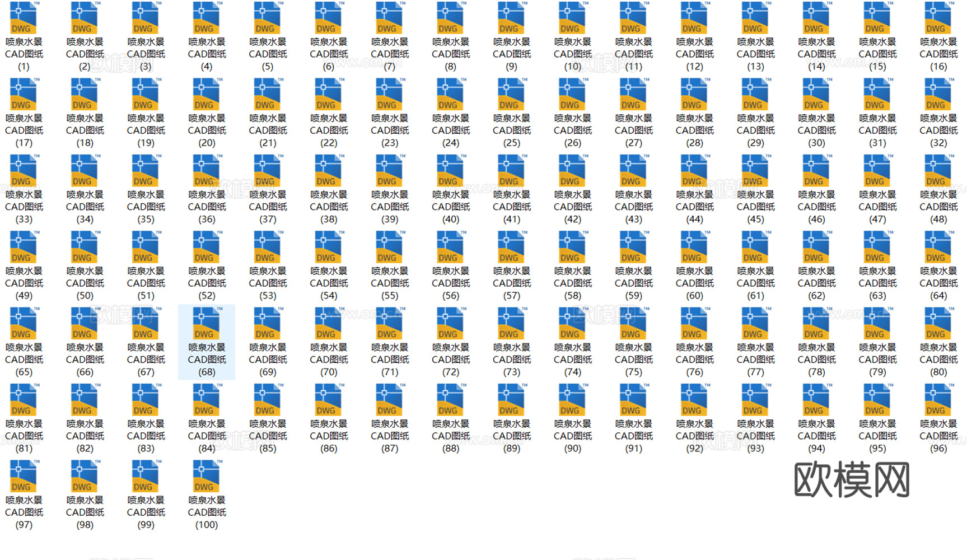Click the file name 喷泉水景CAD图纸 (88)
Screen dimensions: 967x560
(451, 436)
